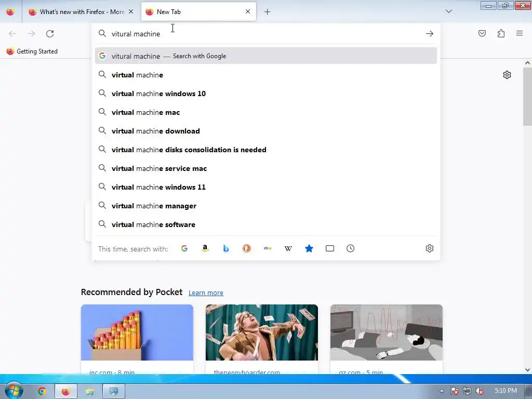Viewport: 532px width, 399px height.
Task: Open the pencils box article thumbnail
Action: 137,332
